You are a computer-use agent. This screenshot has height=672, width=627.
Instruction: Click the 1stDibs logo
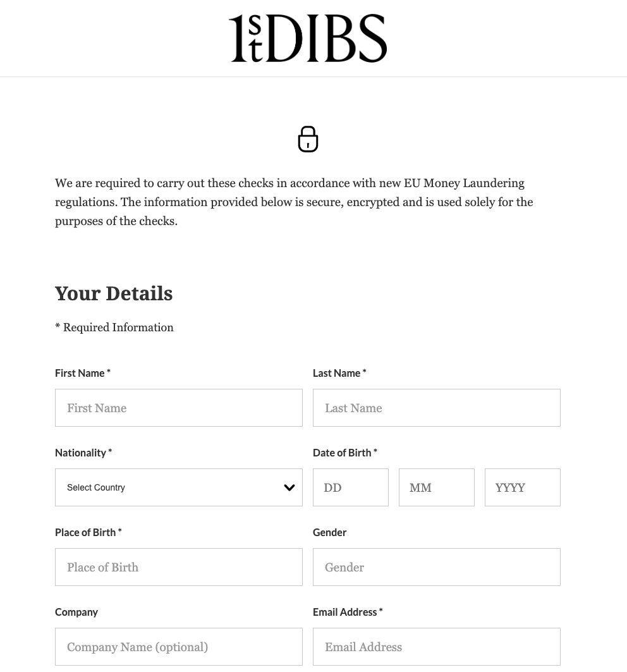click(x=308, y=38)
